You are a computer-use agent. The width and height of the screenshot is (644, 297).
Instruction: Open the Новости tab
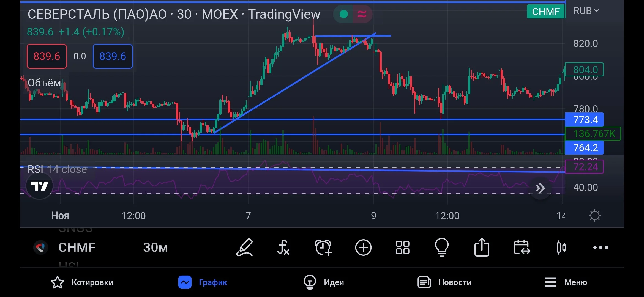[444, 282]
